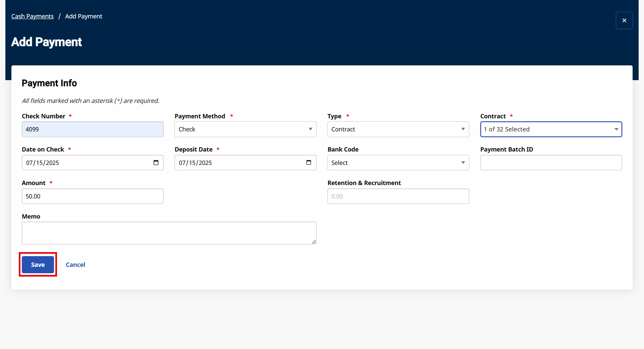Click the Date on Check date text
This screenshot has width=644, height=349.
(x=43, y=163)
